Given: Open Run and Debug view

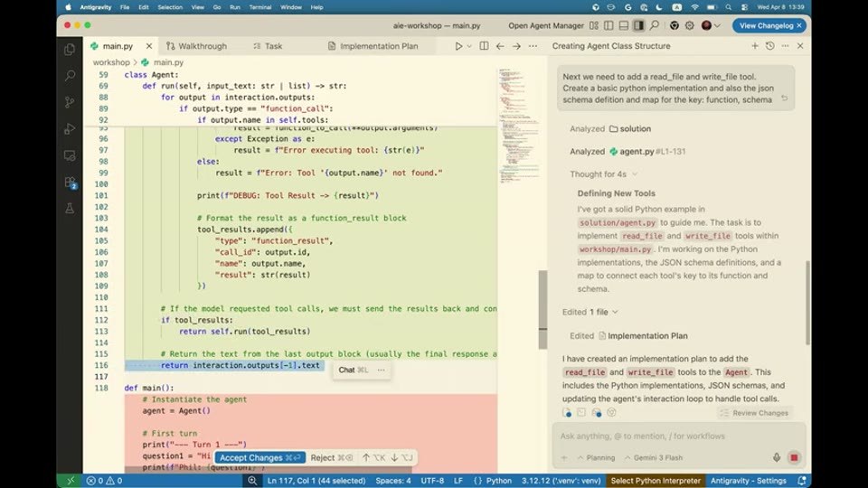Looking at the screenshot, I should [x=70, y=129].
